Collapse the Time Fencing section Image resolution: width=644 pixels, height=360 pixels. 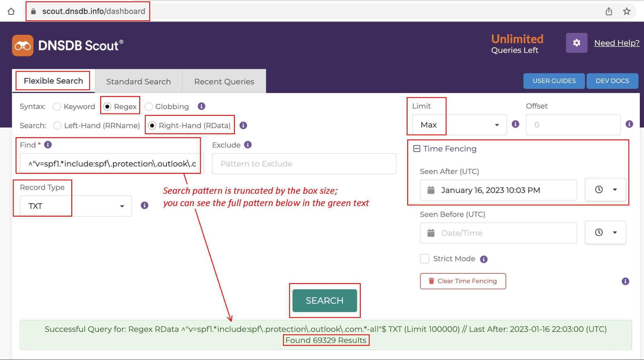click(417, 148)
